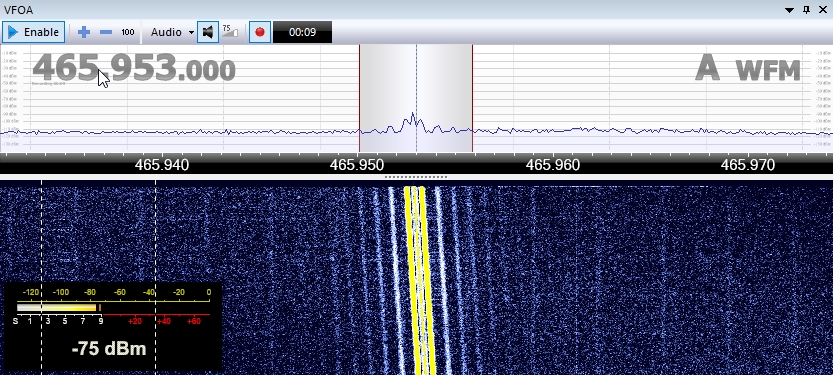Click the shaded filter passband on spectrum
The width and height of the screenshot is (833, 375).
[x=416, y=98]
